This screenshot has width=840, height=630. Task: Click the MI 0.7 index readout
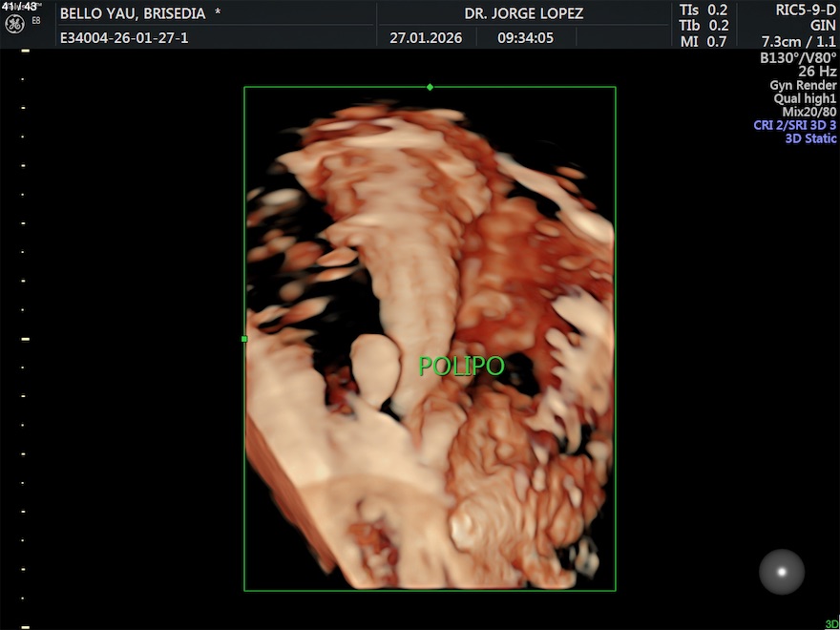coord(703,41)
